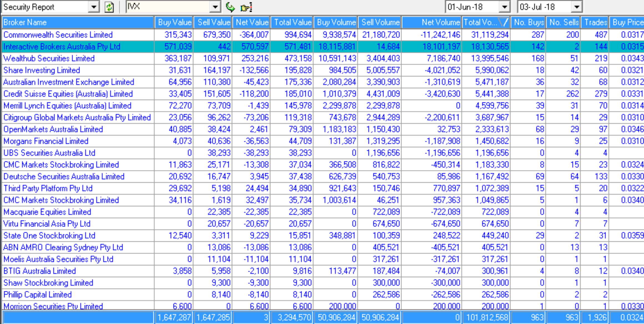This screenshot has height=324, width=644.
Task: Click the Total Volume sorted column header
Action: [x=486, y=23]
